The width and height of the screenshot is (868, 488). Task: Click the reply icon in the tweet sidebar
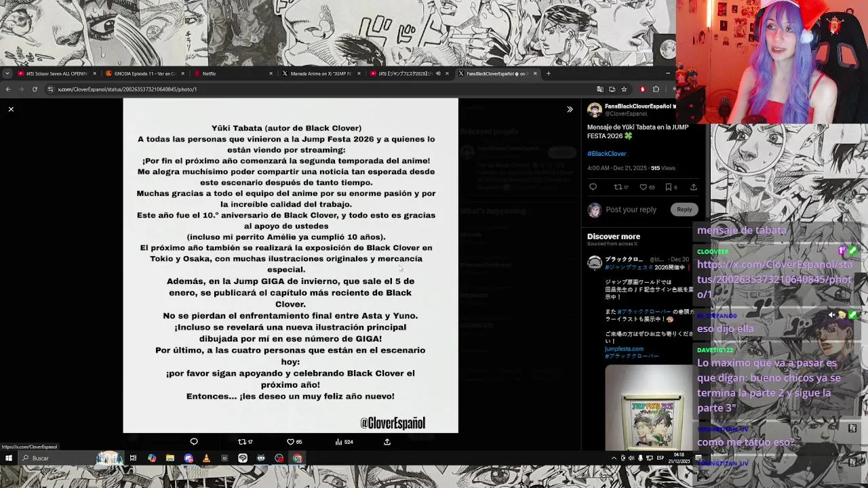(593, 187)
